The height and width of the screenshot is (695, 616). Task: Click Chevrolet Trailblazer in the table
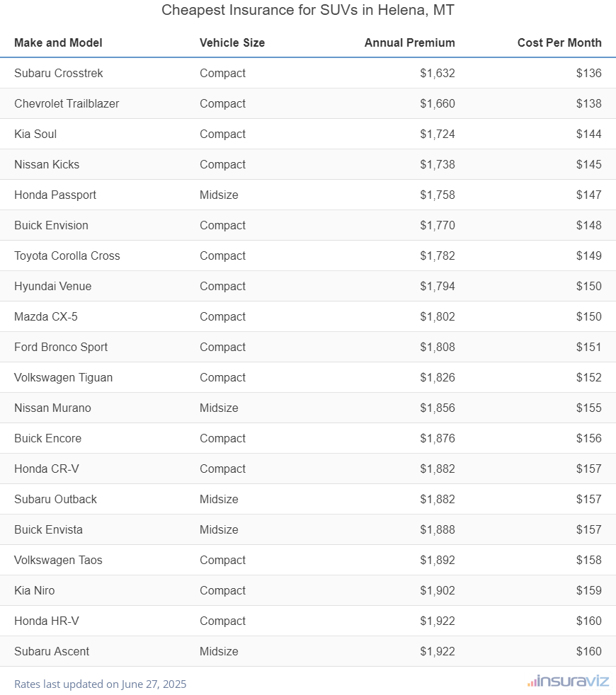[x=67, y=103]
